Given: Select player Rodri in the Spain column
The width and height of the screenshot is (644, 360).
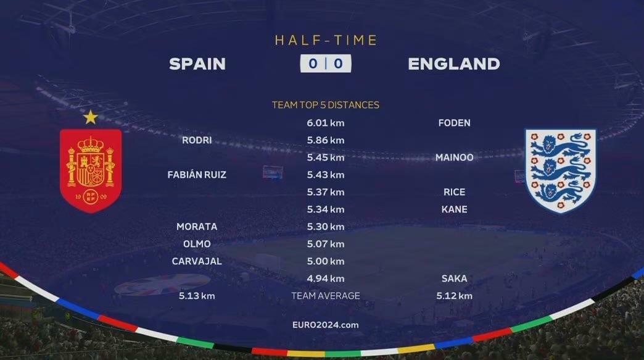Looking at the screenshot, I should pos(197,140).
